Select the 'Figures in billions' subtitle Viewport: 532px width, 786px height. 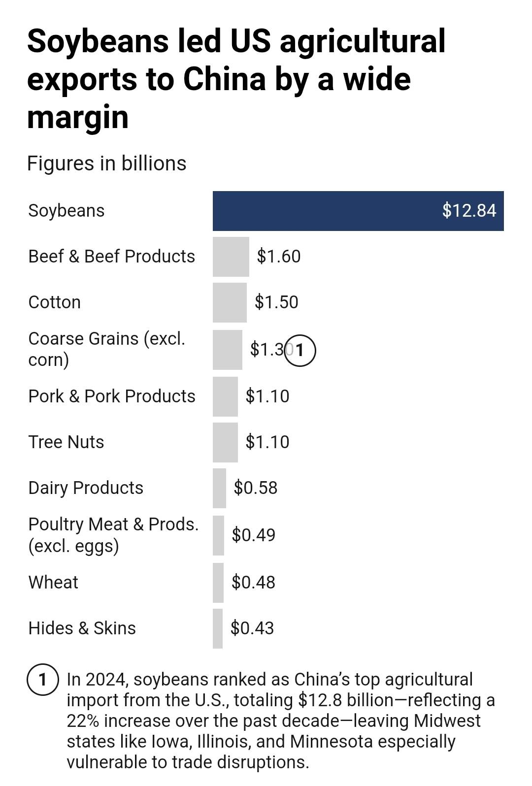tap(106, 164)
